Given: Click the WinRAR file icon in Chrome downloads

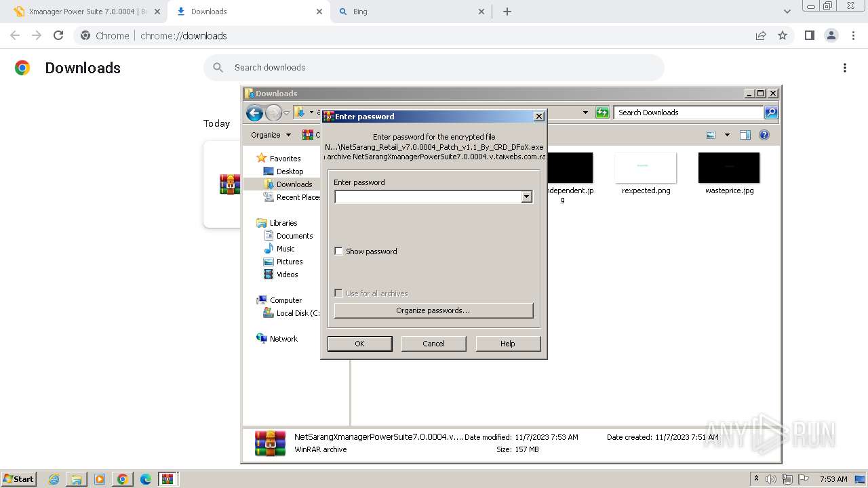Looking at the screenshot, I should click(230, 184).
